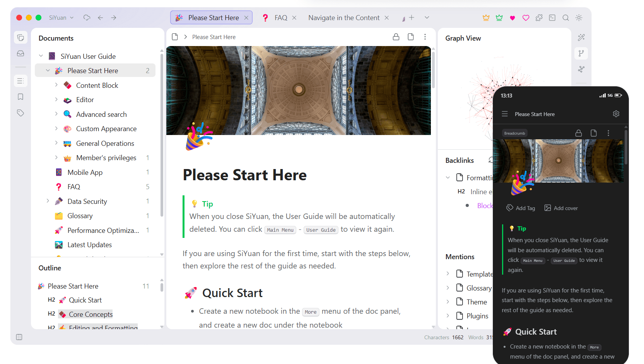Add a new tab with plus icon

coord(412,18)
